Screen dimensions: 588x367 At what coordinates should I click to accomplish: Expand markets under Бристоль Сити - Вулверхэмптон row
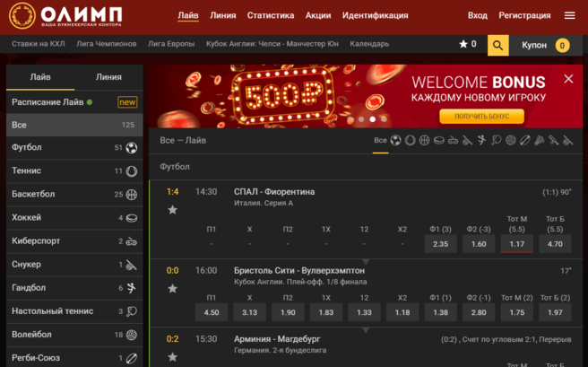point(366,330)
